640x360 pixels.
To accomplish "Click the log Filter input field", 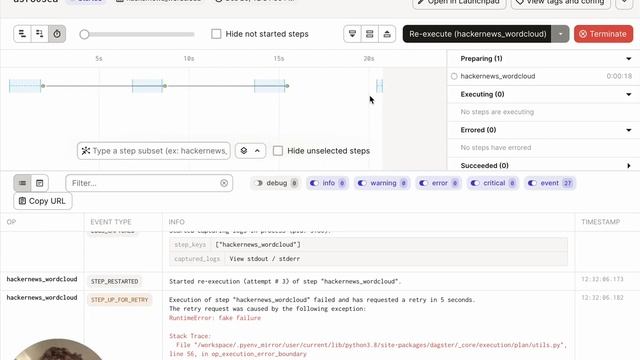I will tap(149, 183).
